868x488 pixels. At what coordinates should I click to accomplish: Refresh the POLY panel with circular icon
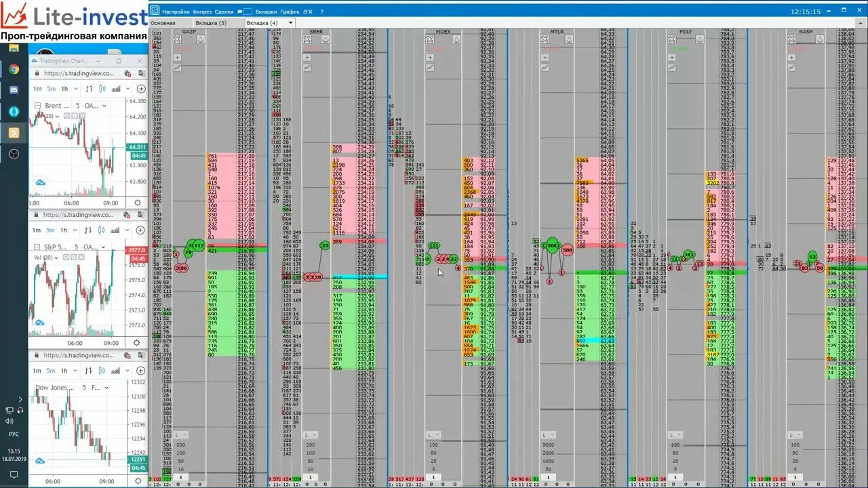698,39
